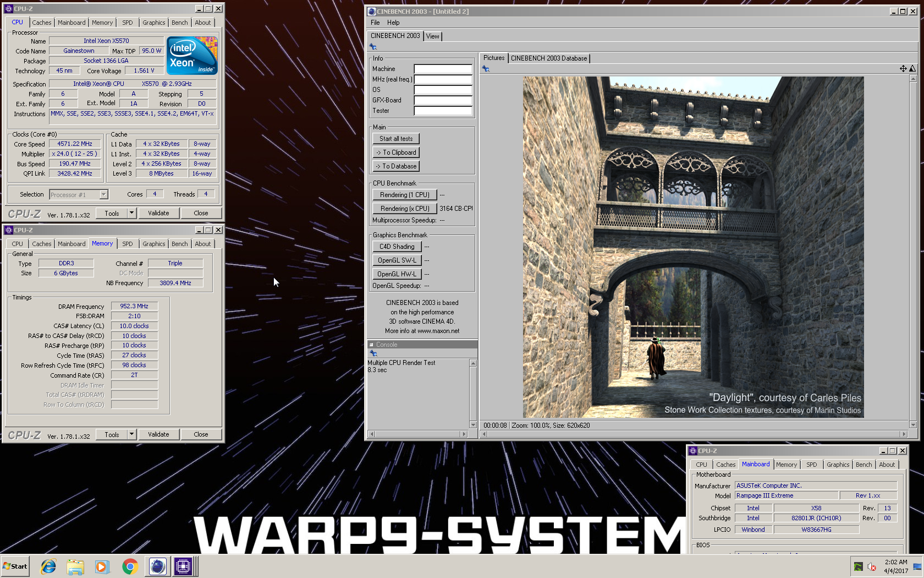The image size is (924, 578).
Task: Click the pin icon in the Console panel
Action: pos(373,353)
